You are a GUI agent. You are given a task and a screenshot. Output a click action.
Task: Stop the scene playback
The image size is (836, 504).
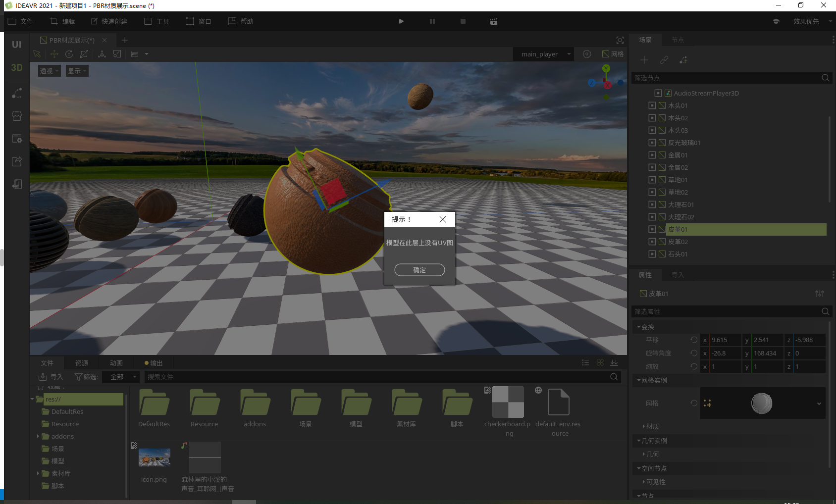pyautogui.click(x=463, y=21)
